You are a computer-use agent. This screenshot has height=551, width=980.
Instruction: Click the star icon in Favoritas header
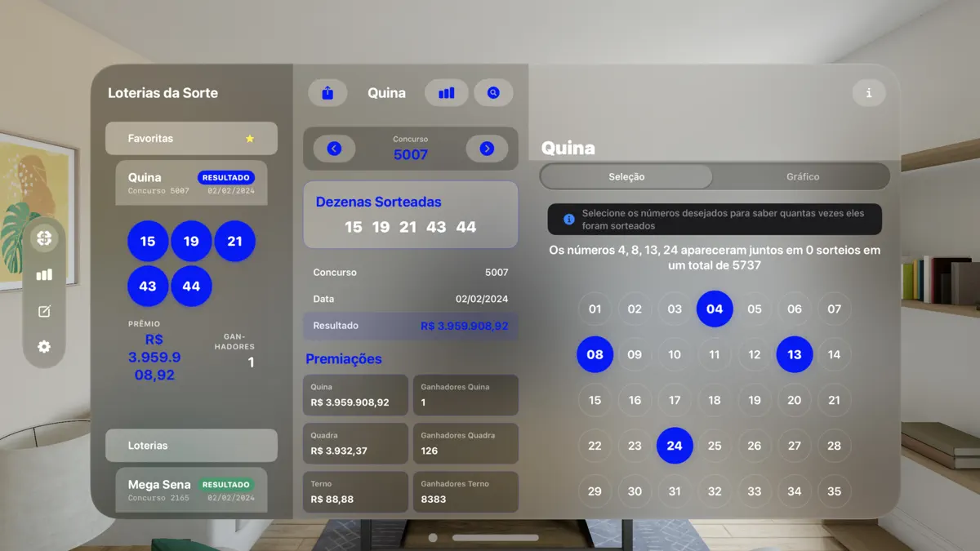(250, 139)
